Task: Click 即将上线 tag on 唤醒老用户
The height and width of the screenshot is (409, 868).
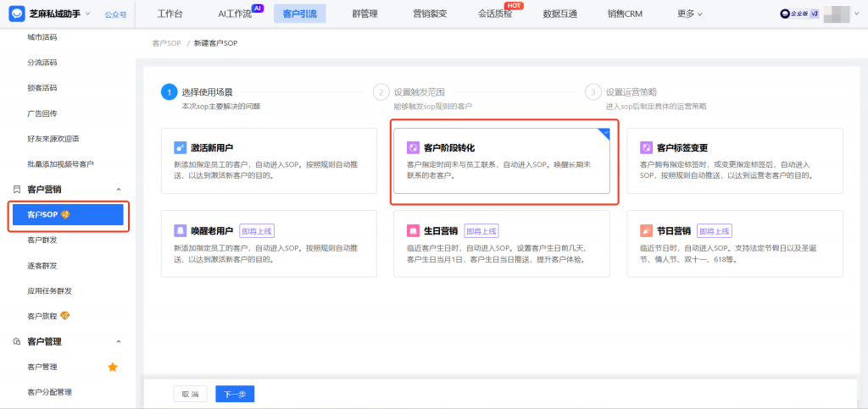Action: click(x=257, y=231)
